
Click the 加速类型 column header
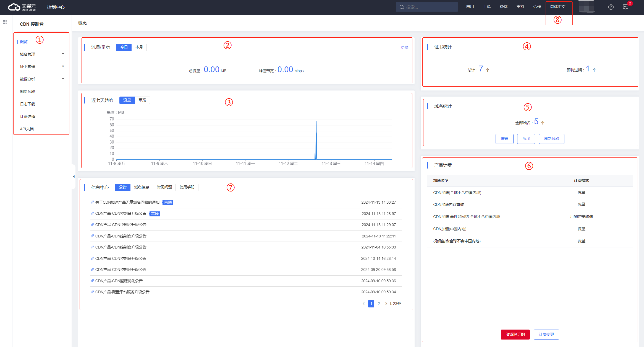coord(441,180)
